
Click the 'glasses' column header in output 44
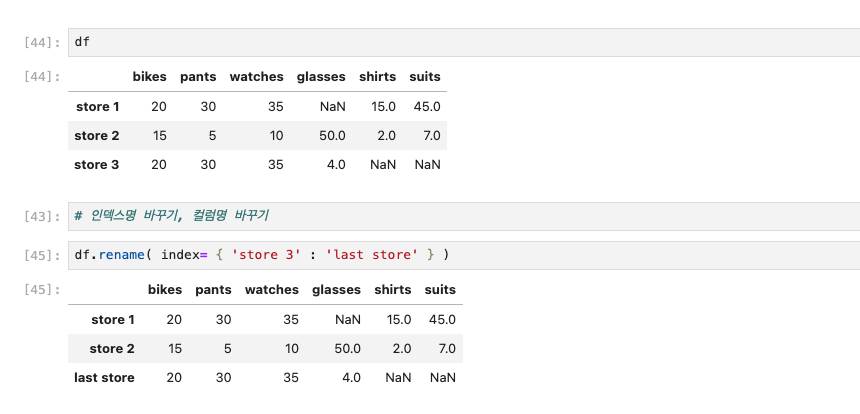point(321,77)
